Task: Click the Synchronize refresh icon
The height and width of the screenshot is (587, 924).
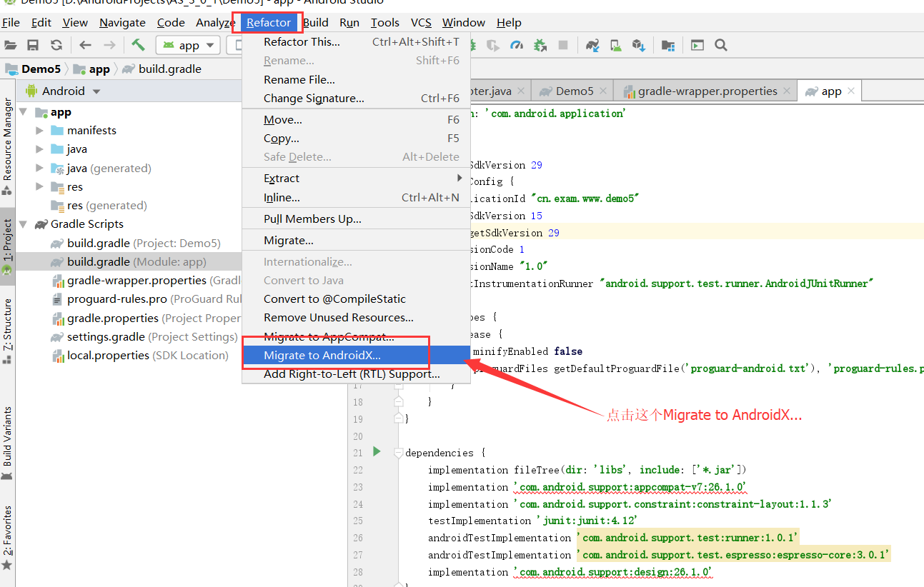Action: pos(56,45)
